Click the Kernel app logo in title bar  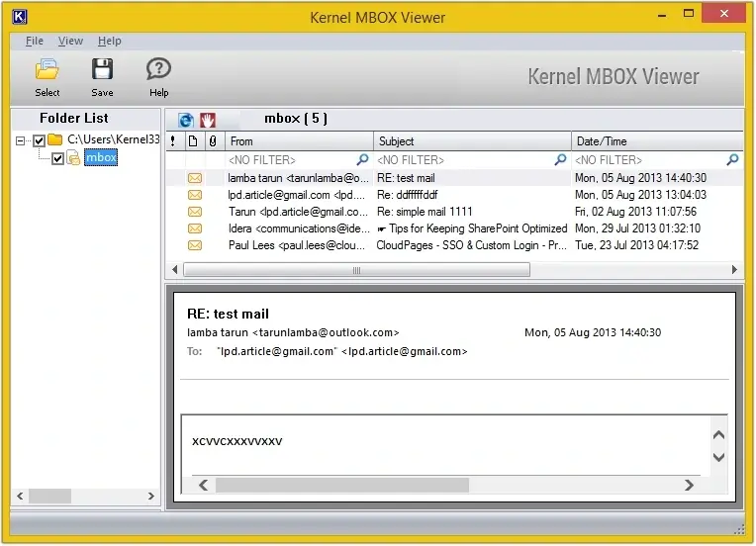[x=19, y=17]
